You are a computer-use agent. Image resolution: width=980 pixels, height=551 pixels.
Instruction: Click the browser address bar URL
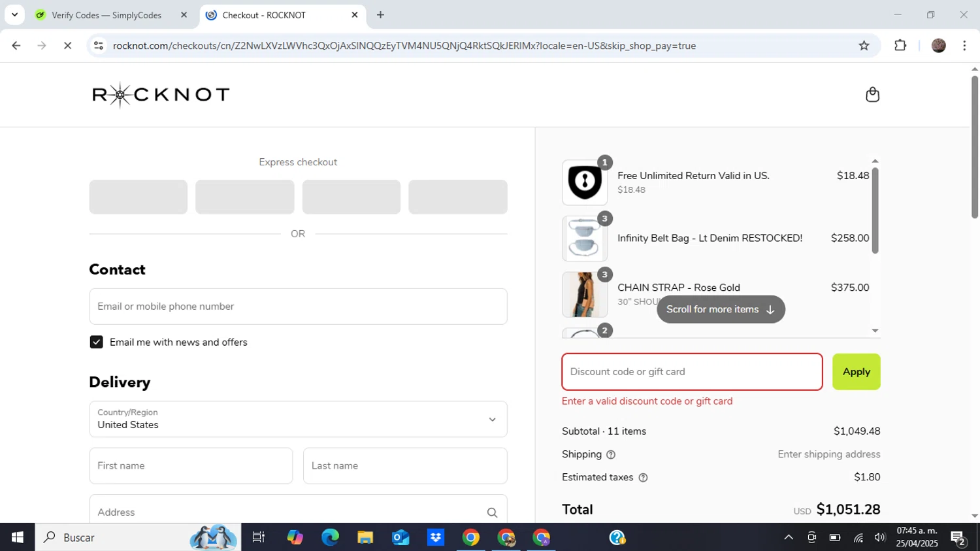pyautogui.click(x=404, y=46)
